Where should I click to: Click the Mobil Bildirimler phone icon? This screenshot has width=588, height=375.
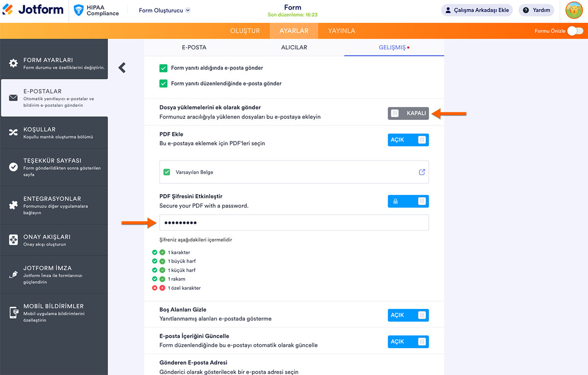(14, 312)
